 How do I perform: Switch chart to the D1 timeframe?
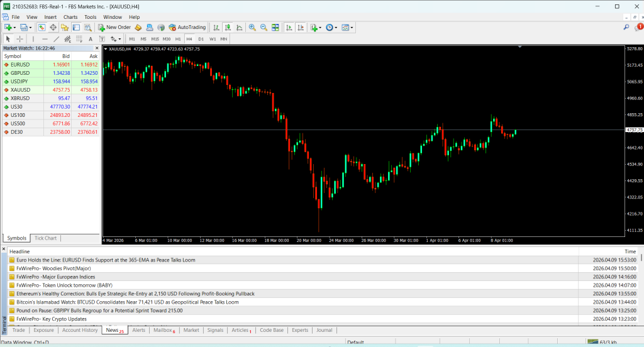click(201, 39)
